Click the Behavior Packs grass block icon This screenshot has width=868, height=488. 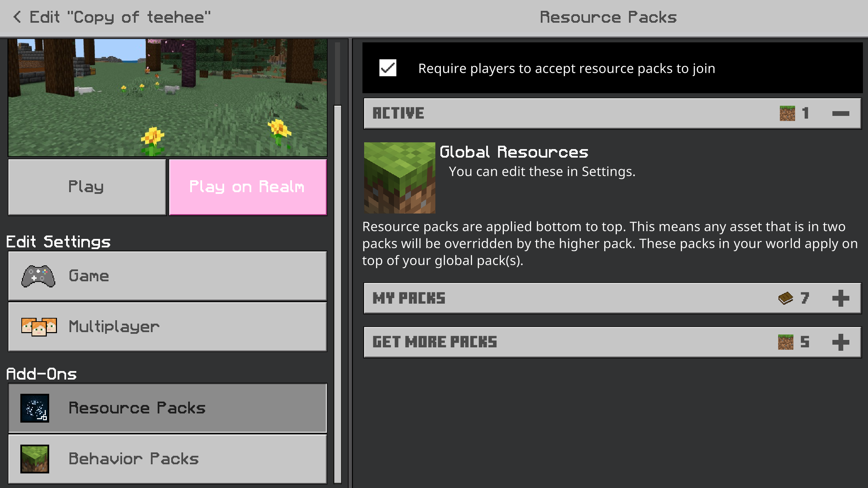pos(35,459)
